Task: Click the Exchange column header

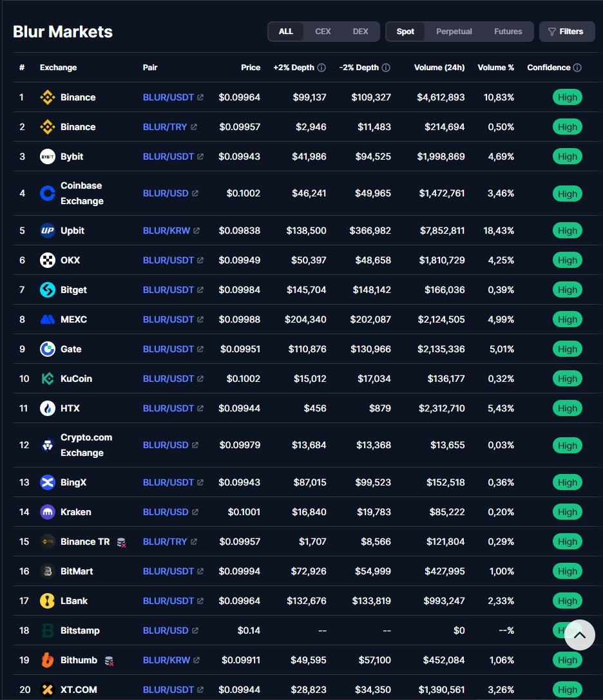Action: click(x=58, y=68)
